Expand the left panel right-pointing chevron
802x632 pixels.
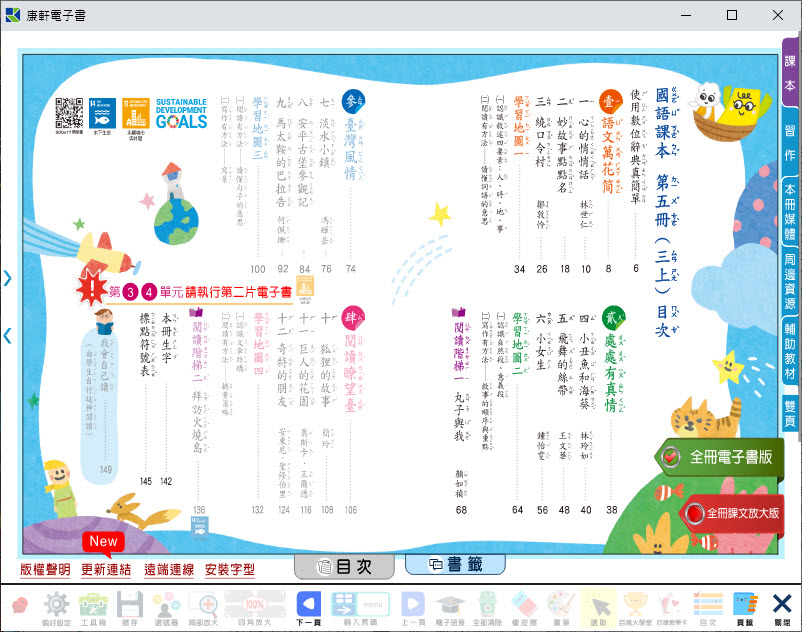[x=8, y=279]
